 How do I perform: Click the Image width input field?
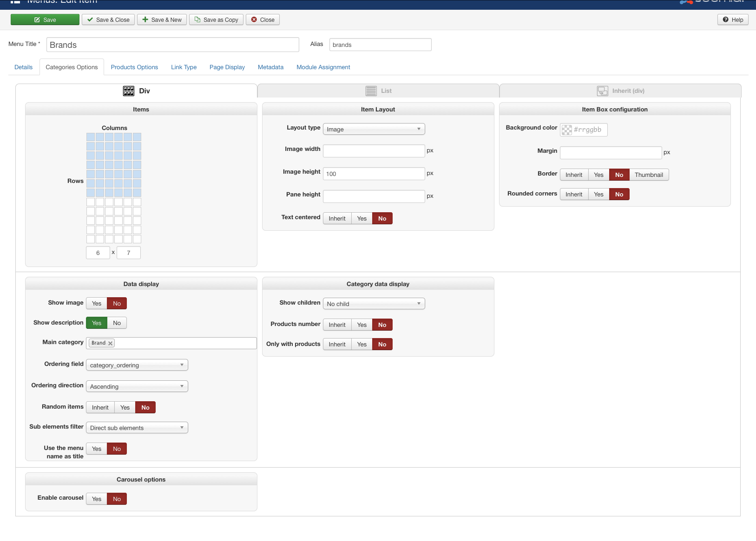point(374,150)
